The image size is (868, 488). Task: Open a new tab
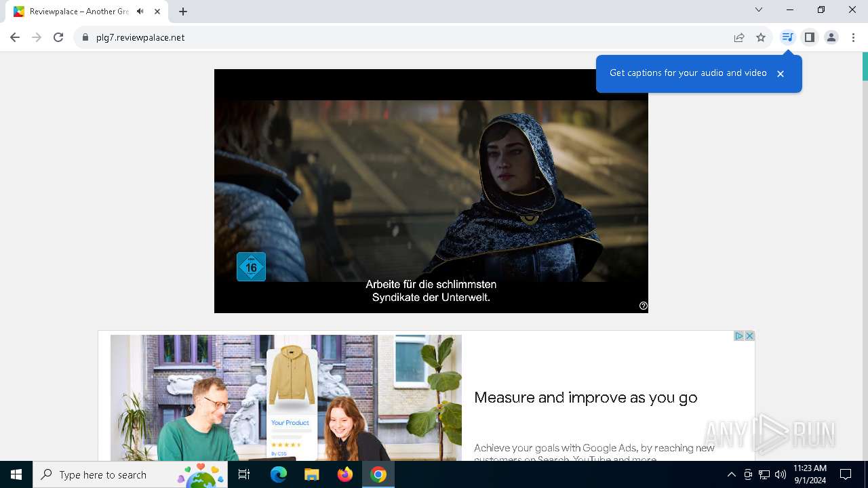pyautogui.click(x=183, y=12)
